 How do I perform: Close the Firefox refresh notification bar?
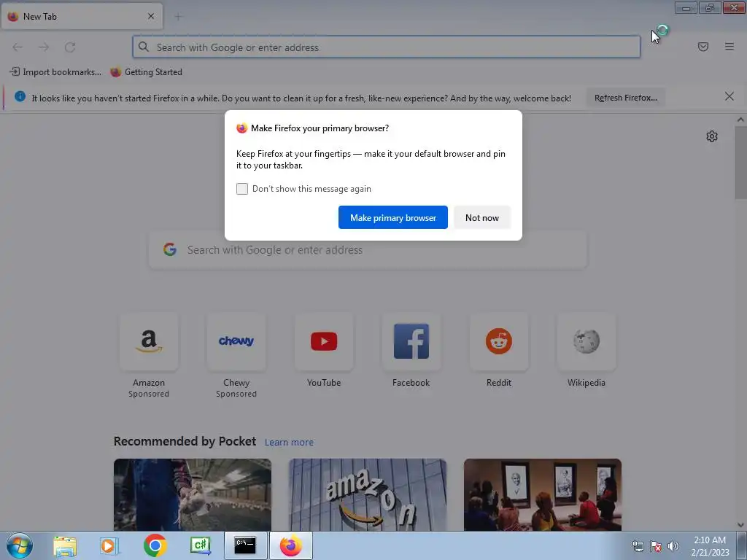729,97
